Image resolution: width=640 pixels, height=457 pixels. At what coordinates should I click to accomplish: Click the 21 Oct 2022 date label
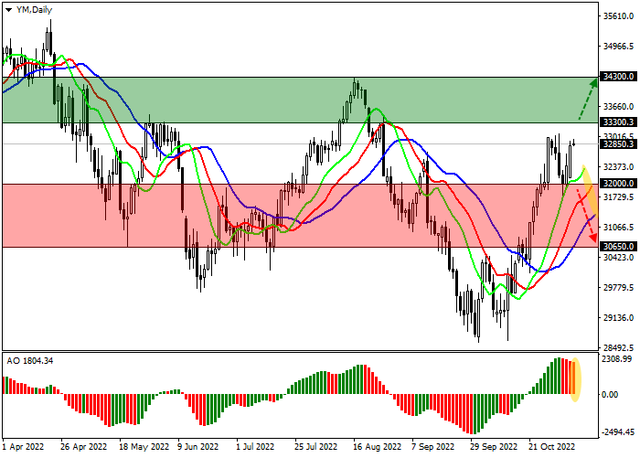pos(552,447)
